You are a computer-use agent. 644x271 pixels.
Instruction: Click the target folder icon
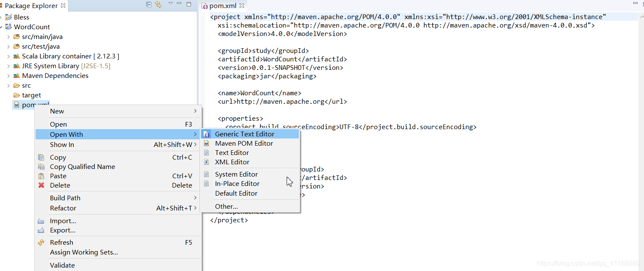(17, 95)
